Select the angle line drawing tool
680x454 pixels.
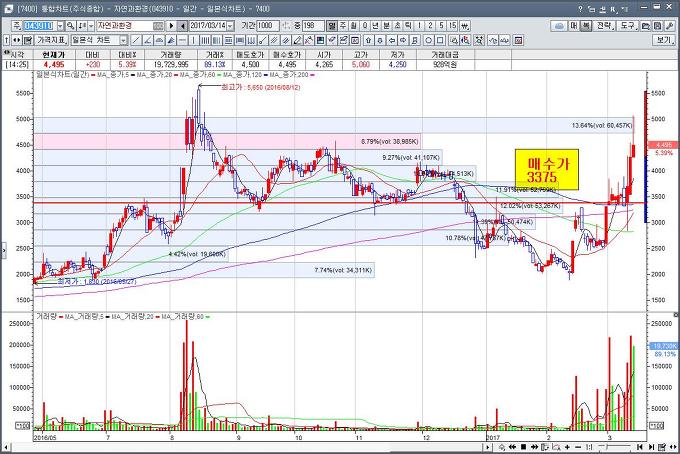147,40
